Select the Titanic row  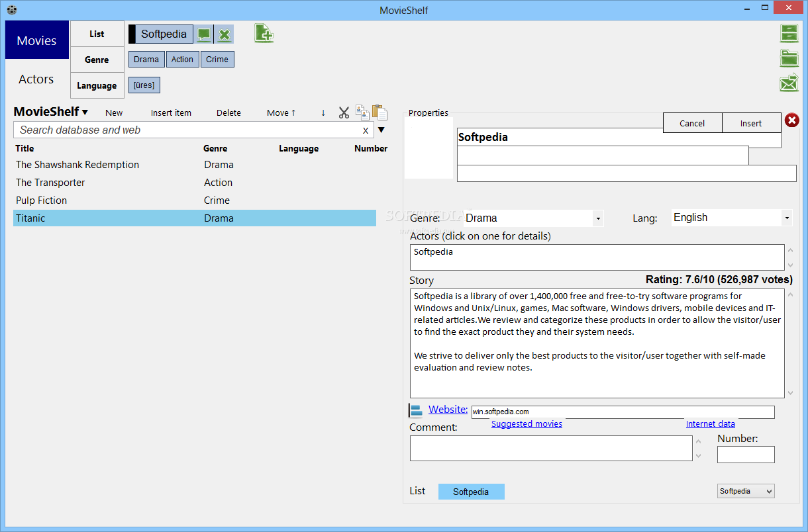195,218
